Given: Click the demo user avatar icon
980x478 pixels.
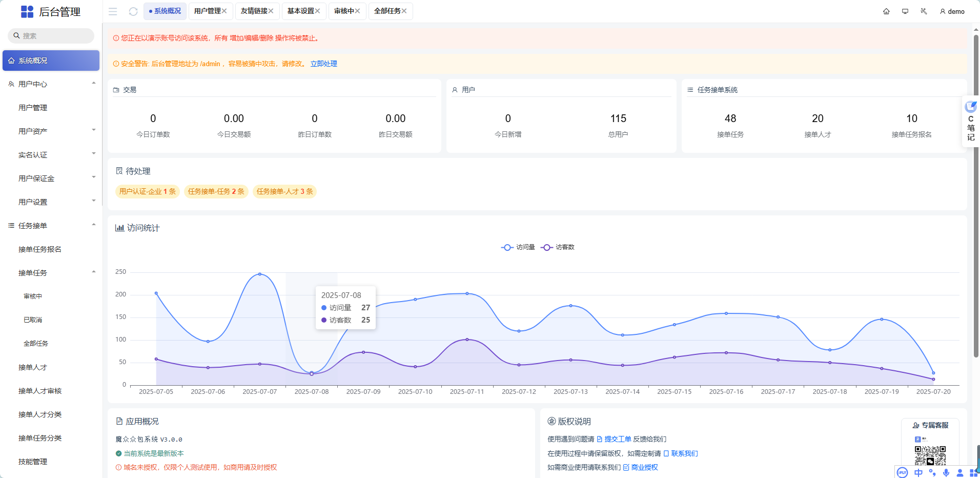Looking at the screenshot, I should (942, 11).
